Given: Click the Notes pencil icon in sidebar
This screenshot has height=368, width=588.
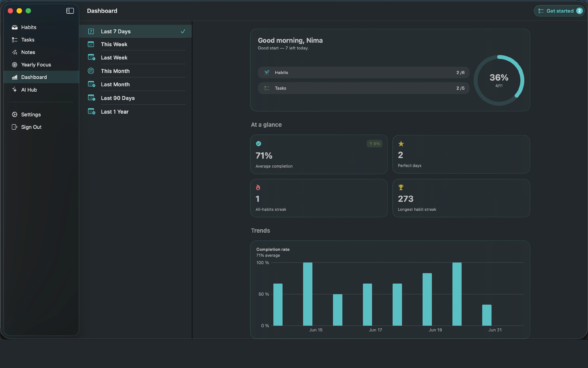Looking at the screenshot, I should click(x=14, y=52).
